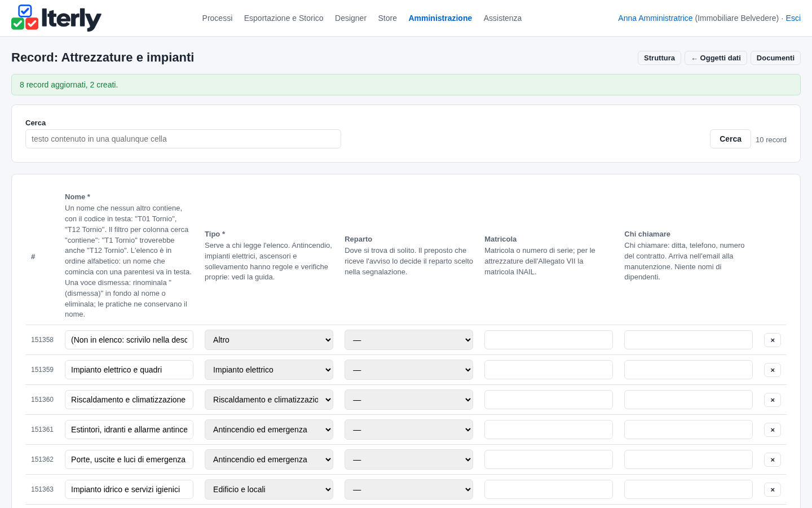The image size is (812, 508).
Task: Click the Esci logout link
Action: [x=793, y=18]
